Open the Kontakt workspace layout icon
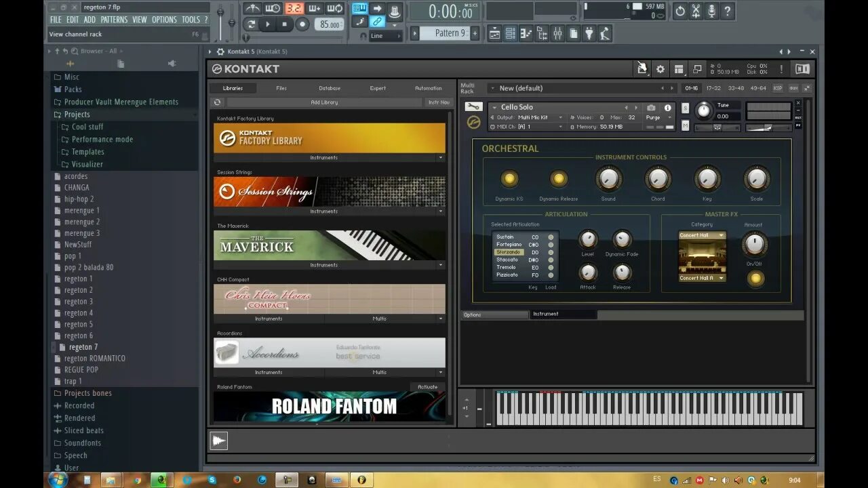The image size is (868, 488). click(x=678, y=69)
